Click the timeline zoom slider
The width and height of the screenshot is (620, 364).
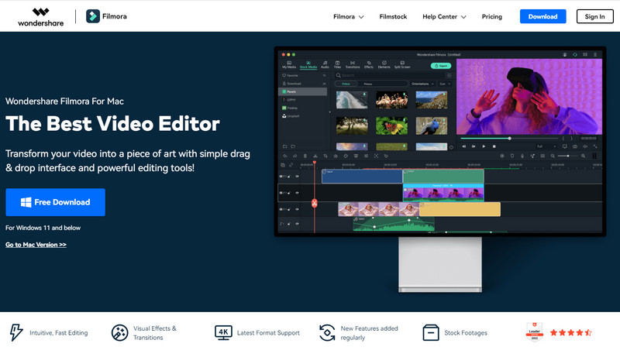coord(568,156)
